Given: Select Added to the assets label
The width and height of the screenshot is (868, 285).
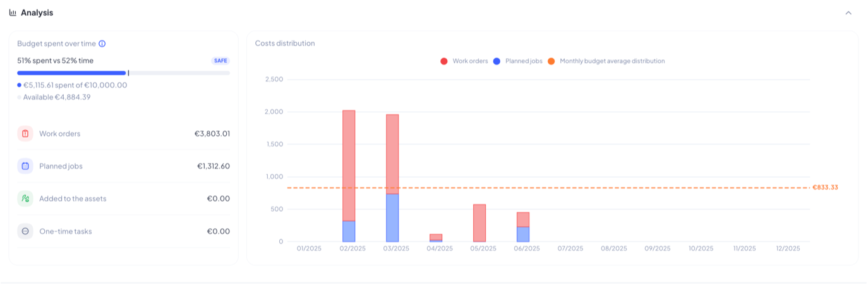Looking at the screenshot, I should (x=73, y=198).
